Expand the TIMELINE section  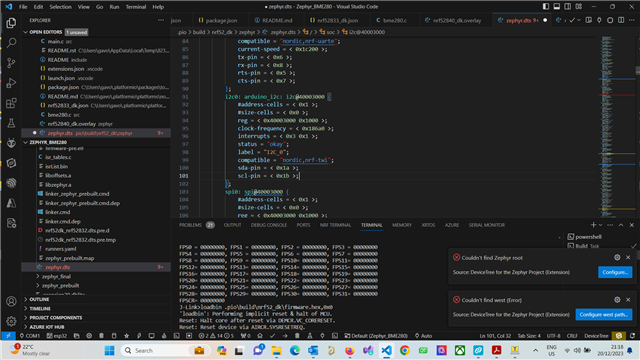pyautogui.click(x=40, y=309)
